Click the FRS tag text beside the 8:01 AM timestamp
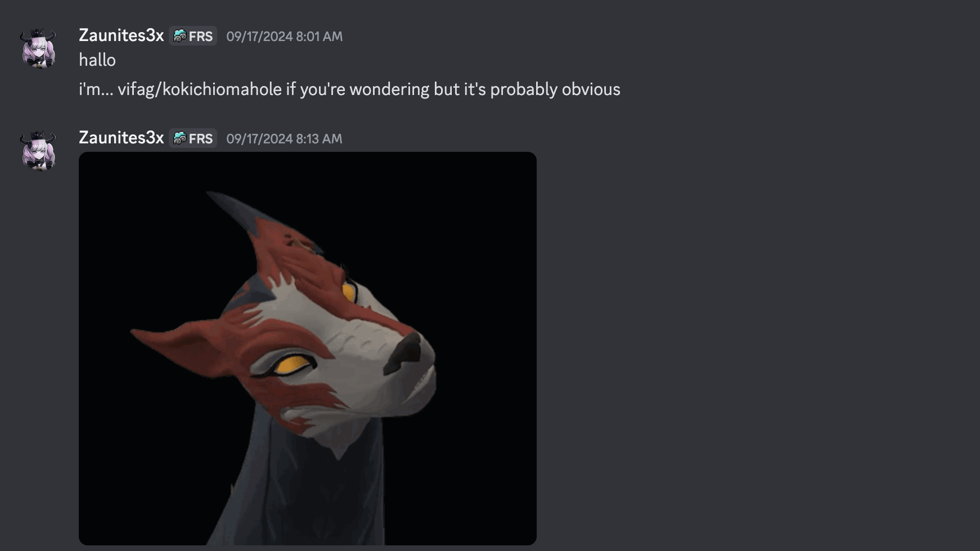The width and height of the screenshot is (980, 551). (201, 36)
